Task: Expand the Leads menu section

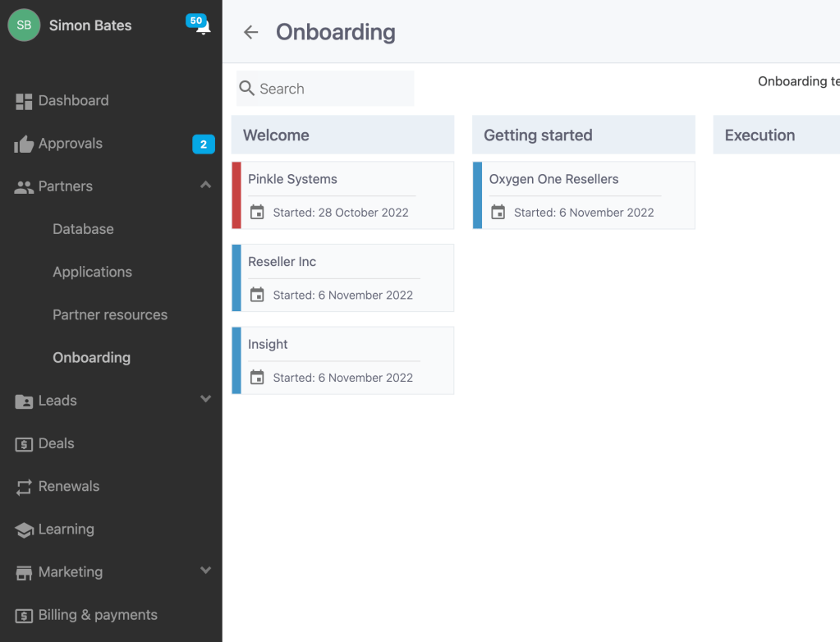Action: [x=205, y=400]
